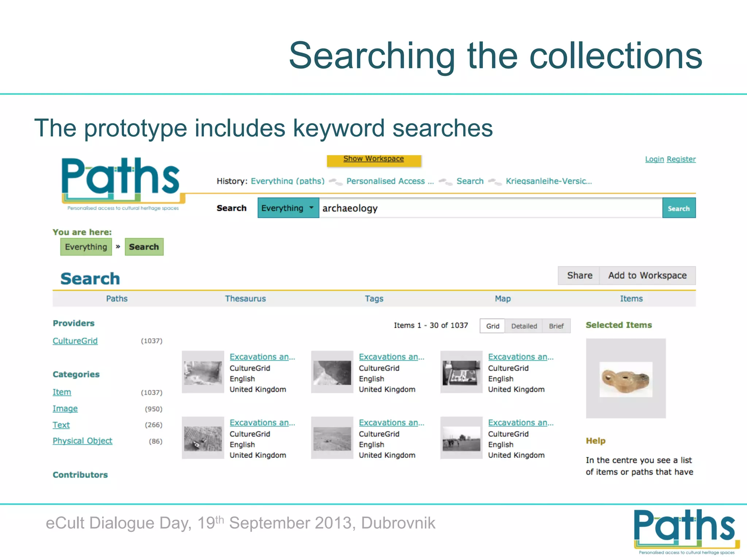
Task: Click the teal Search button
Action: click(x=679, y=208)
